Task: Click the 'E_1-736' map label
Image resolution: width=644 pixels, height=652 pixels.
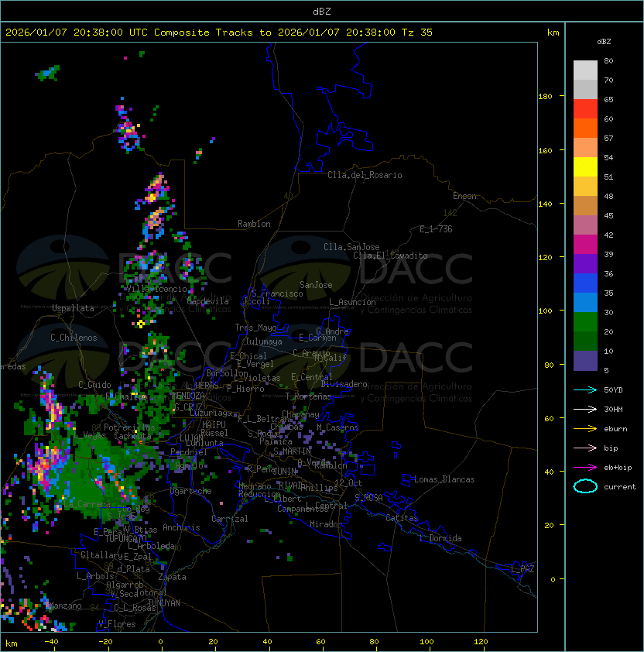Action: point(436,229)
